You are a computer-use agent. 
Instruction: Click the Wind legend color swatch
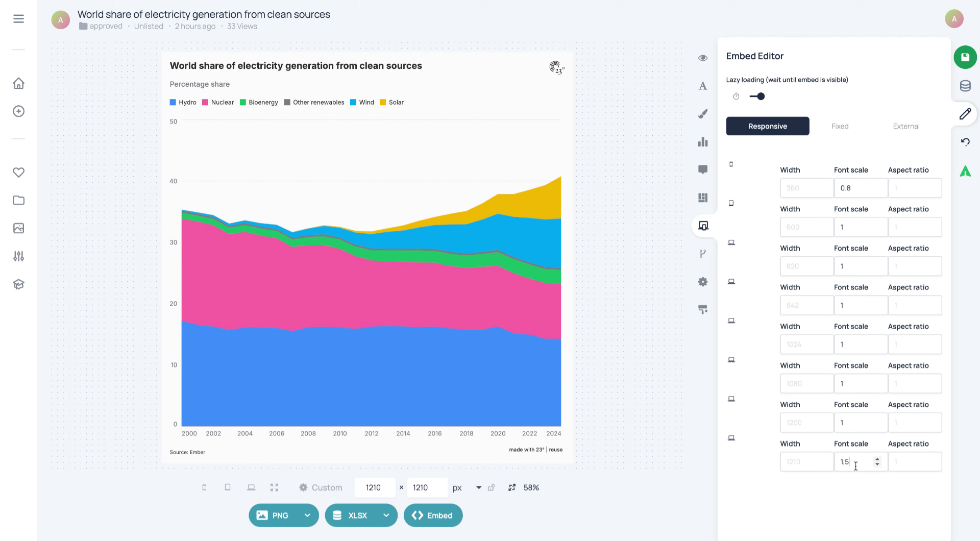353,102
